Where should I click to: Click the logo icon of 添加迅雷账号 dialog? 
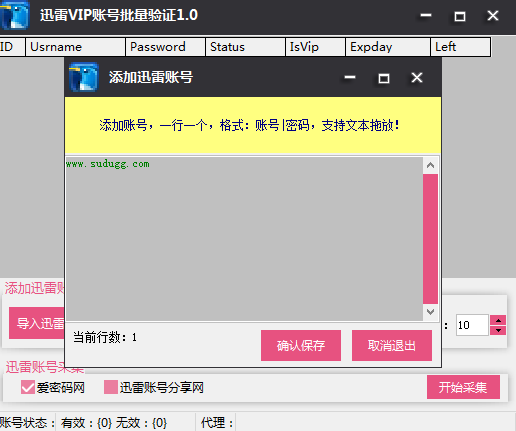84,77
